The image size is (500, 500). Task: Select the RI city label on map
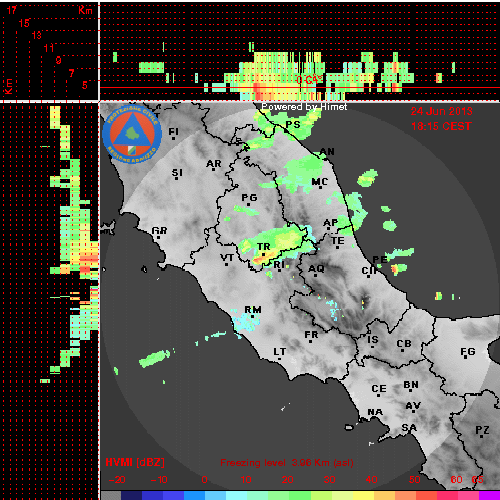279,265
